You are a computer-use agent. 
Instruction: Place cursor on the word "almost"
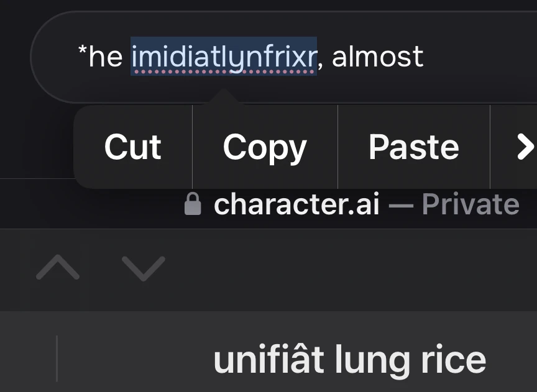[378, 57]
